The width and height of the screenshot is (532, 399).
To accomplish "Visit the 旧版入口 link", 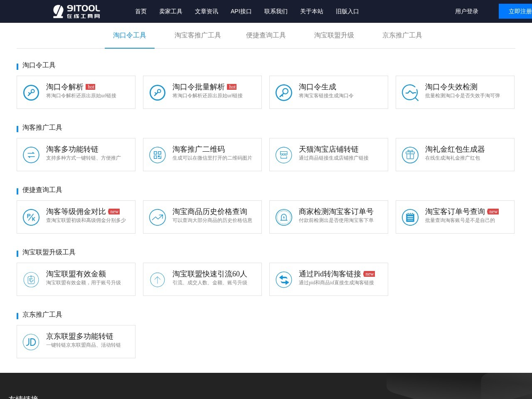I will pyautogui.click(x=347, y=11).
